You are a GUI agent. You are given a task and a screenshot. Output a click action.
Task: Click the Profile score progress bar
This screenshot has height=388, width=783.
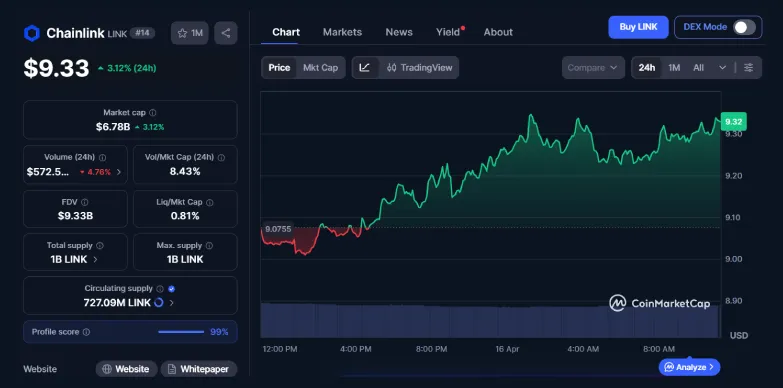coord(181,332)
